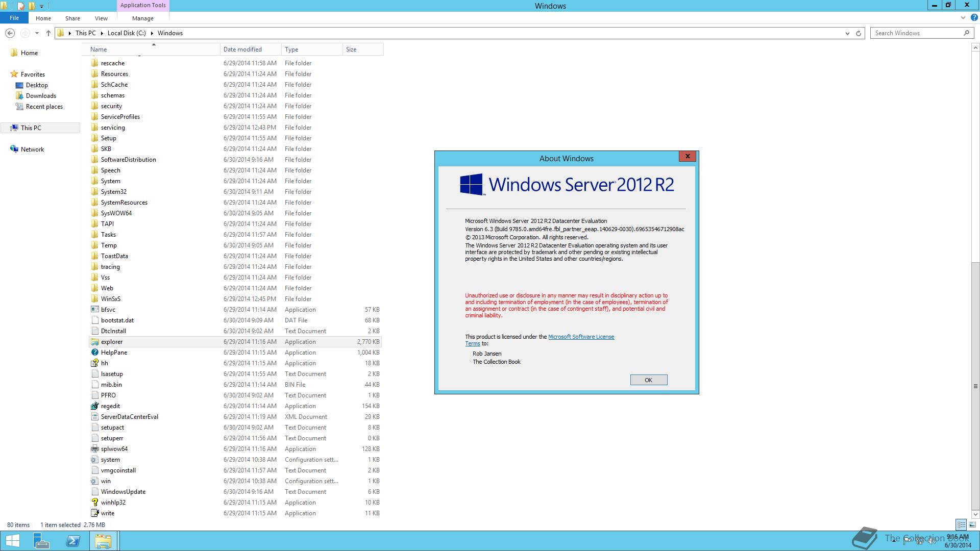This screenshot has height=551, width=980.
Task: Expand the address bar history dropdown
Action: tap(847, 33)
